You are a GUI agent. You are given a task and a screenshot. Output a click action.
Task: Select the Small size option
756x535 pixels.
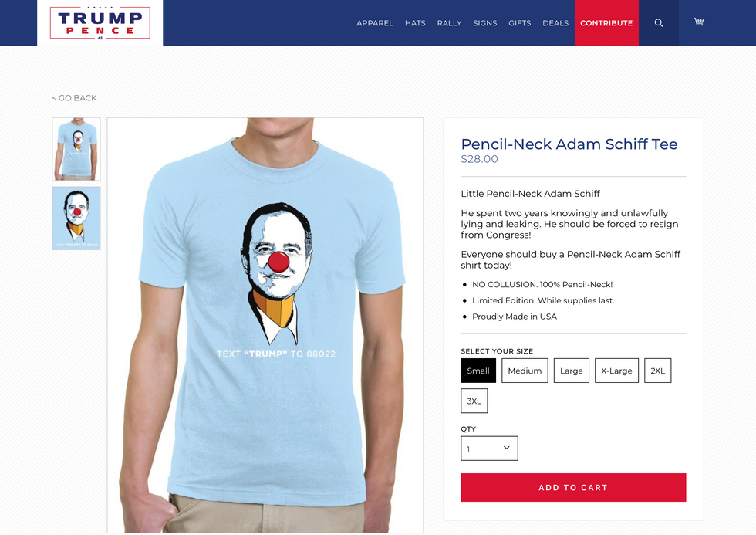click(x=478, y=371)
